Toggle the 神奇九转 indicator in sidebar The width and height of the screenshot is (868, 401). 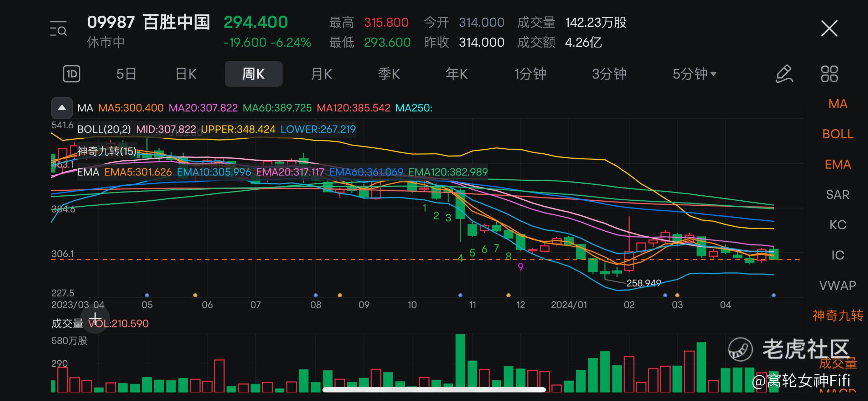838,316
